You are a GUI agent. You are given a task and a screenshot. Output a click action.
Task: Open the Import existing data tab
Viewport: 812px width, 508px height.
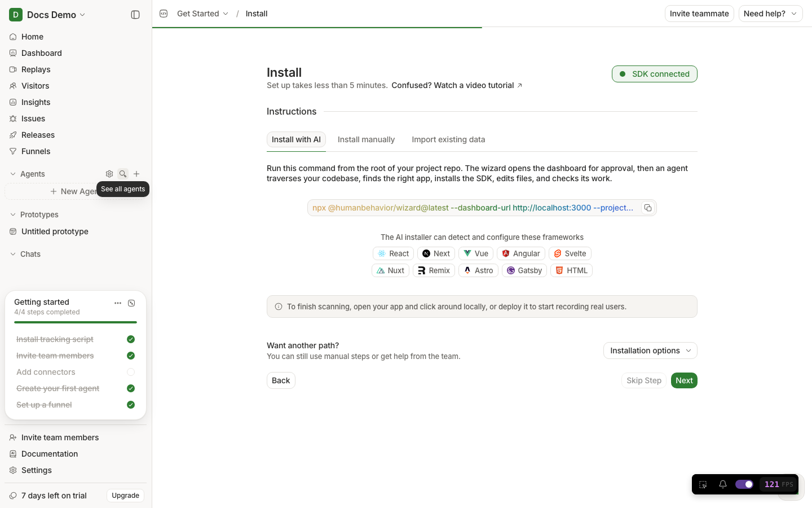tap(448, 139)
